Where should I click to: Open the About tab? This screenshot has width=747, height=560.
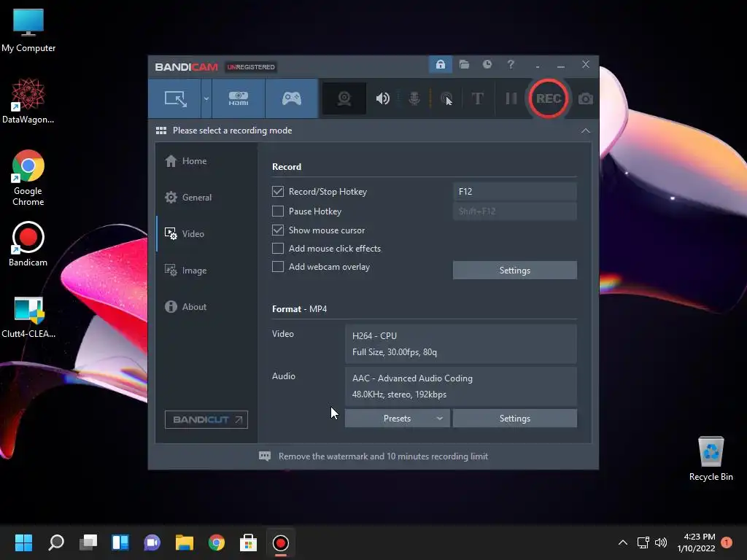tap(186, 307)
